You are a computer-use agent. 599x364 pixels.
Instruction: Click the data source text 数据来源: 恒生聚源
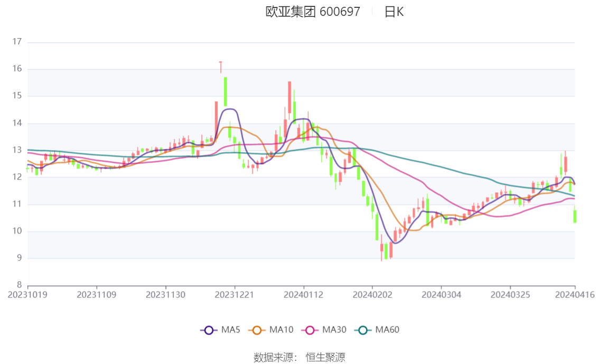tap(299, 358)
